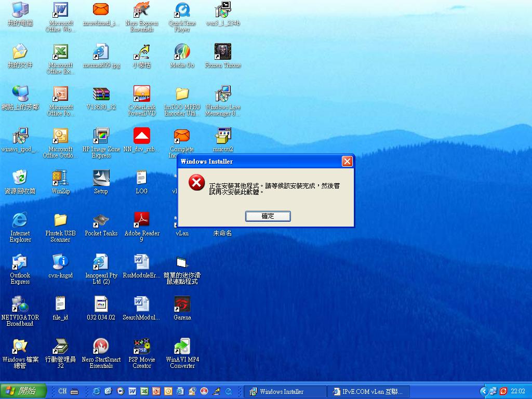Launch Excel from the Quick Launch bar
Screen dimensions: 532x399
point(144,391)
